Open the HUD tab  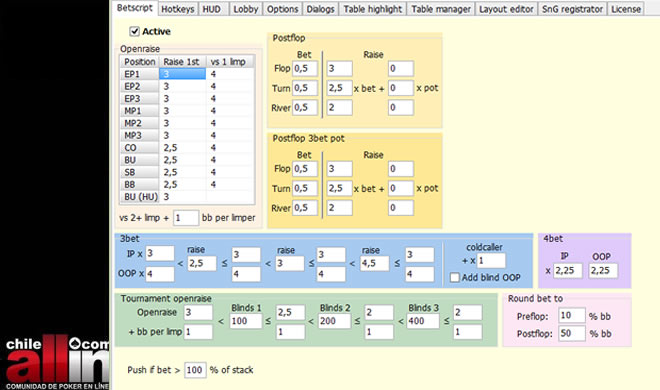tap(212, 9)
